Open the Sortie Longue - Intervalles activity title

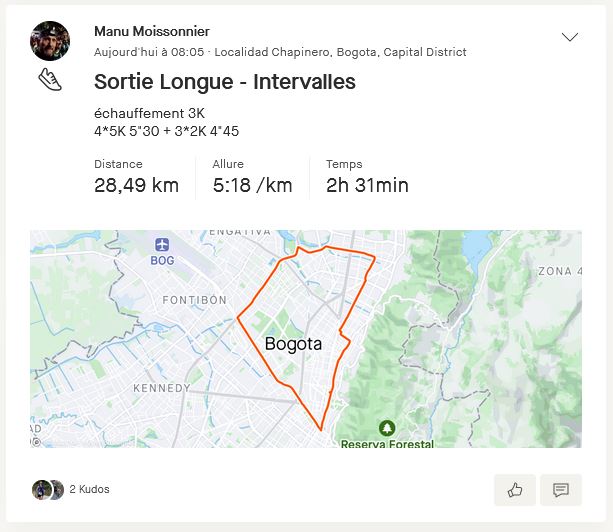[224, 82]
